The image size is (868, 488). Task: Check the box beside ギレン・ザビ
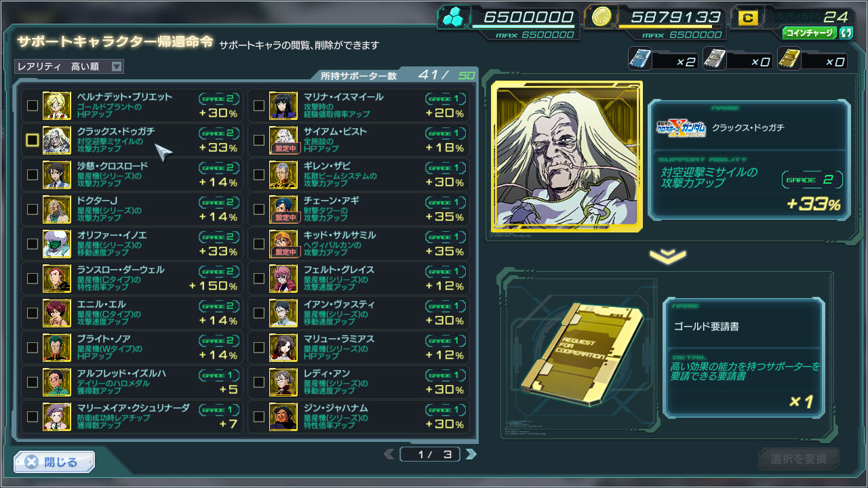[258, 175]
